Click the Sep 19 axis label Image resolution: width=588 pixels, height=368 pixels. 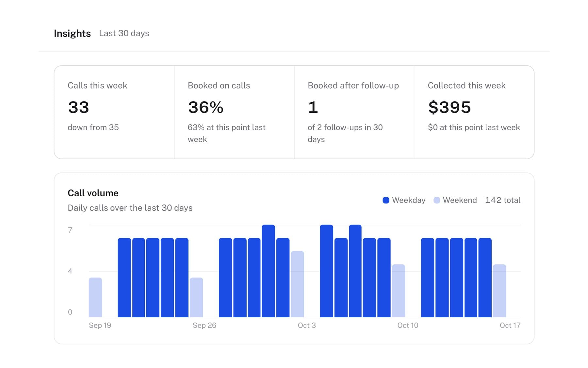click(x=100, y=325)
